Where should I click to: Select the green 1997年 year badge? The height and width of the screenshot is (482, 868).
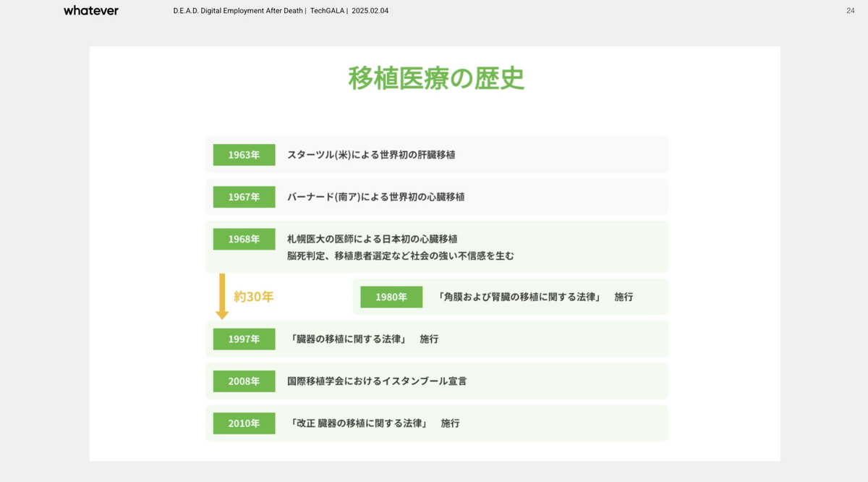pyautogui.click(x=244, y=339)
